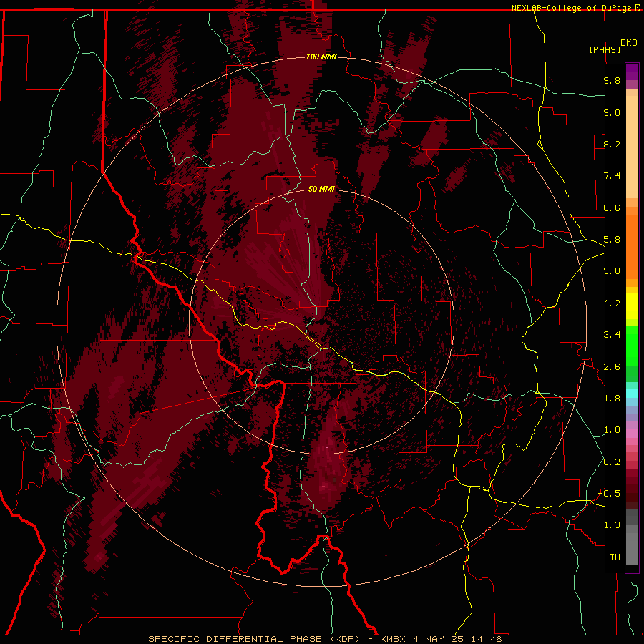Click the DKD legend title
The width and height of the screenshot is (644, 644).
[629, 43]
